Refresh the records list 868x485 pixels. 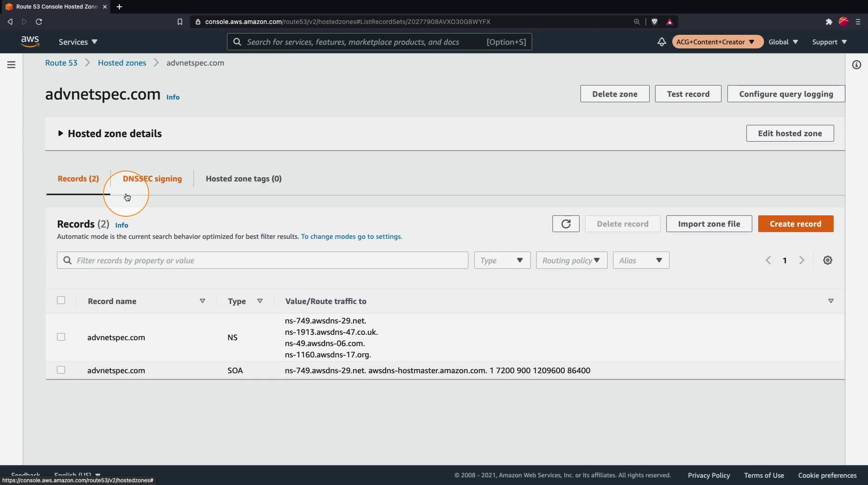click(566, 224)
